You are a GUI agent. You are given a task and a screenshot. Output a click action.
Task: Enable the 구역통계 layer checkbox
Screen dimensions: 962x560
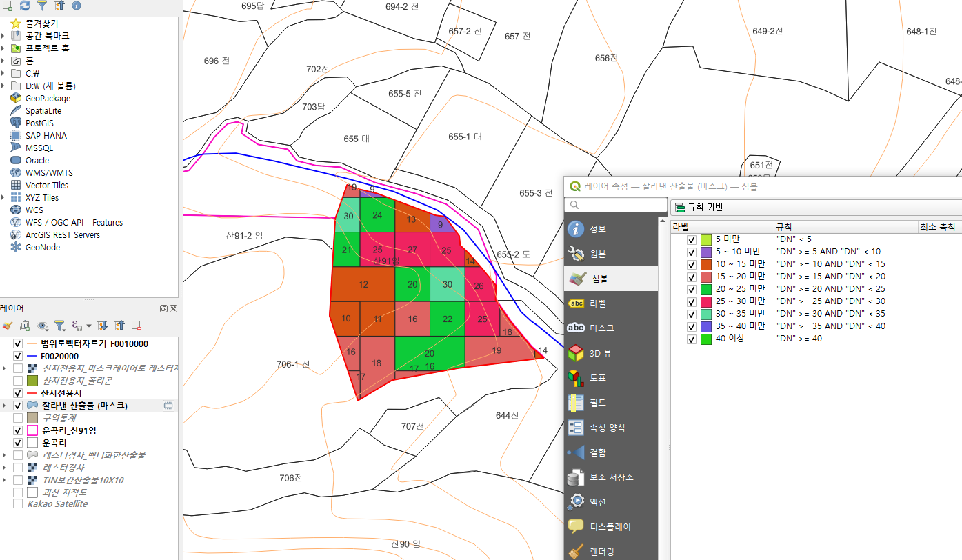(18, 418)
